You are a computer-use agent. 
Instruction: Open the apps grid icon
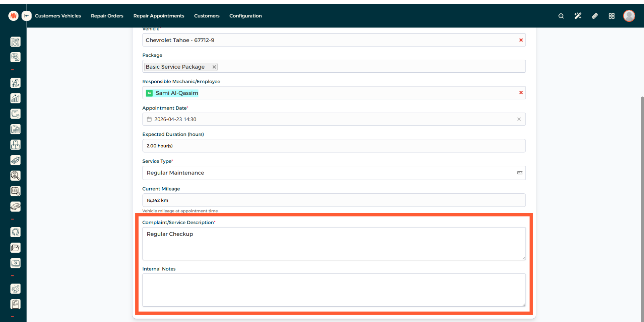click(611, 16)
